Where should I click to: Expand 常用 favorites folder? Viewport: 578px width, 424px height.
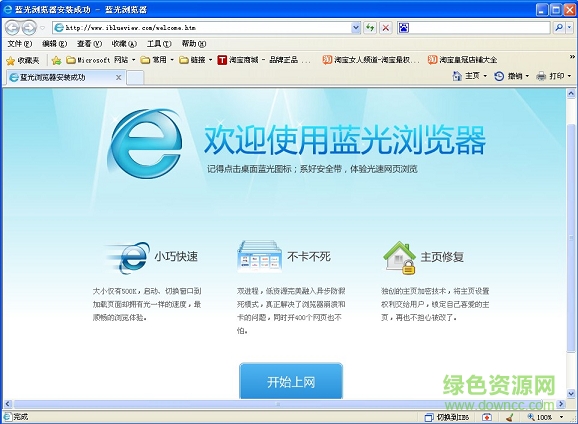click(157, 60)
